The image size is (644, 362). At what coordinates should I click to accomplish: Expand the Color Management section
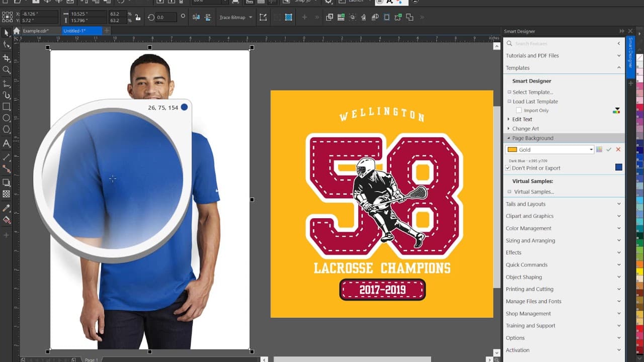(563, 228)
